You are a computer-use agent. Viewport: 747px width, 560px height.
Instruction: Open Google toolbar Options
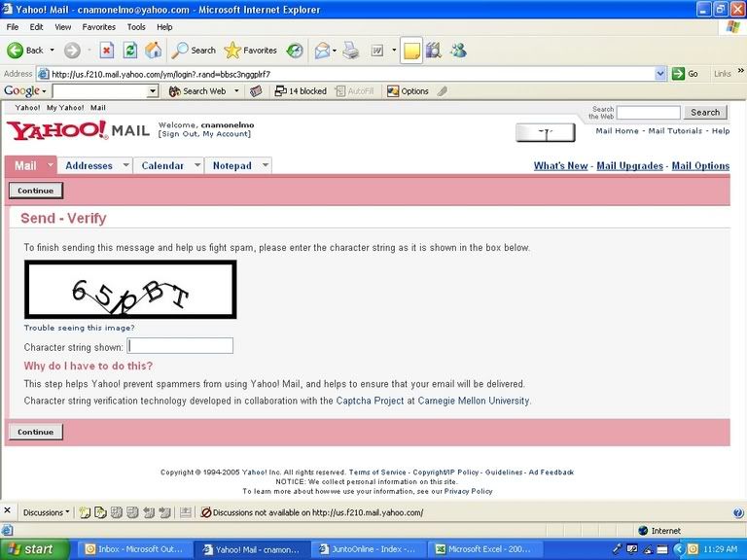click(408, 91)
